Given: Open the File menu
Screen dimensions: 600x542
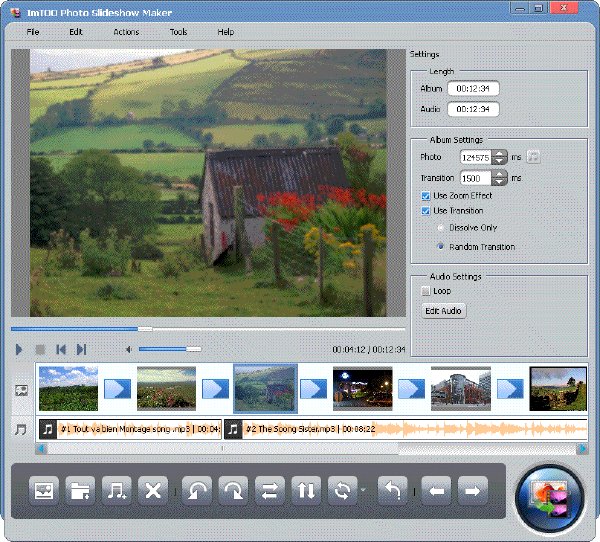Looking at the screenshot, I should (33, 32).
